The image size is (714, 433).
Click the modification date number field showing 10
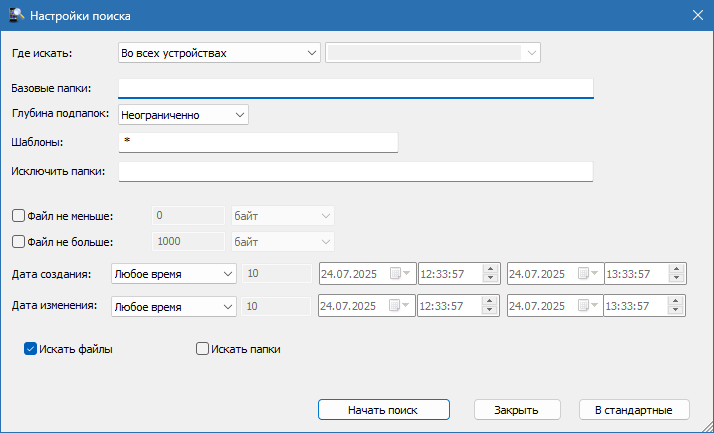pos(276,306)
